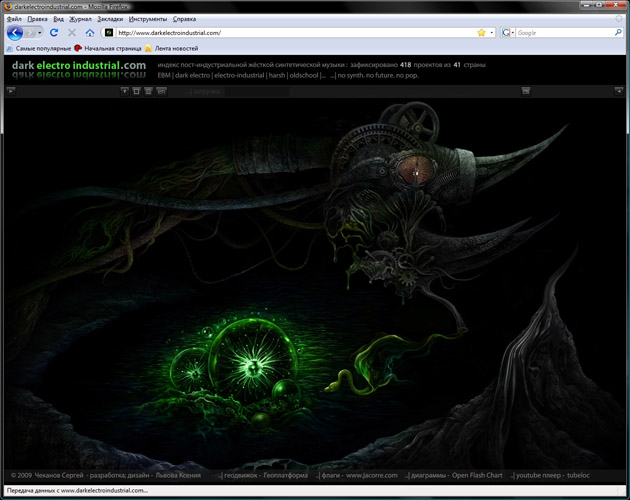Click the 'no synth. no future. no pop.' text

pyautogui.click(x=378, y=75)
